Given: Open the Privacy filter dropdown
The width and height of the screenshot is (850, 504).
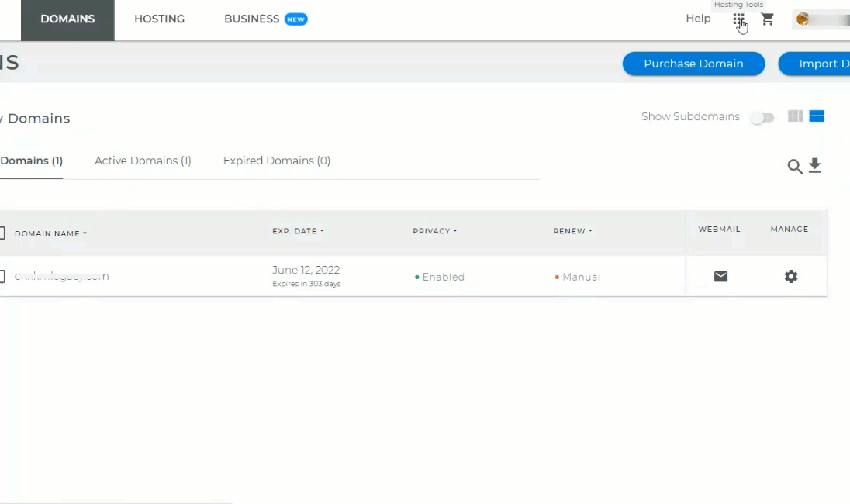Looking at the screenshot, I should pyautogui.click(x=435, y=230).
